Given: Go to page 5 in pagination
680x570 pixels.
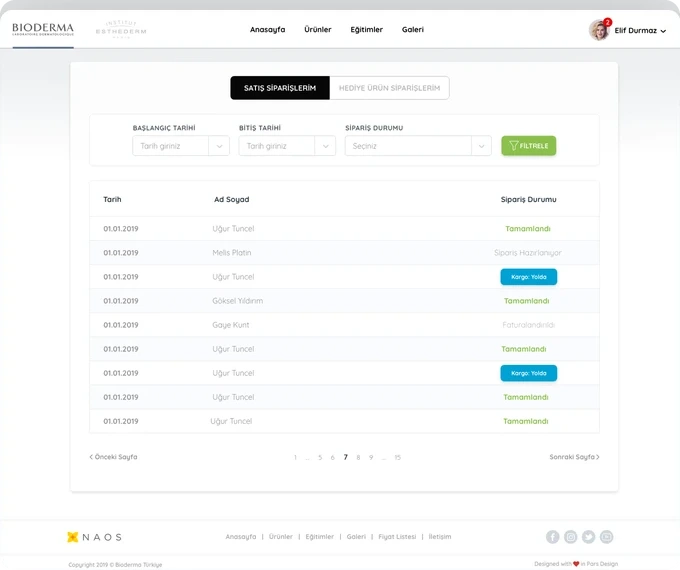Looking at the screenshot, I should tap(320, 457).
